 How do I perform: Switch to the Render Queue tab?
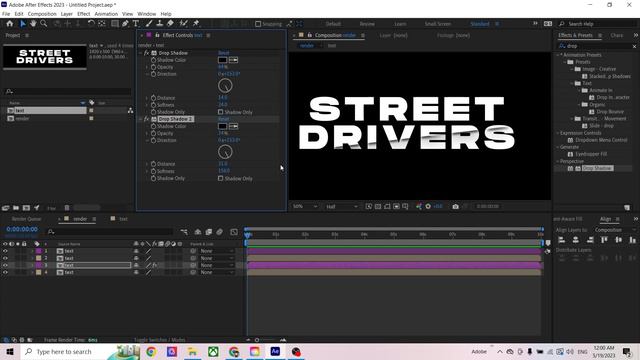tap(26, 219)
